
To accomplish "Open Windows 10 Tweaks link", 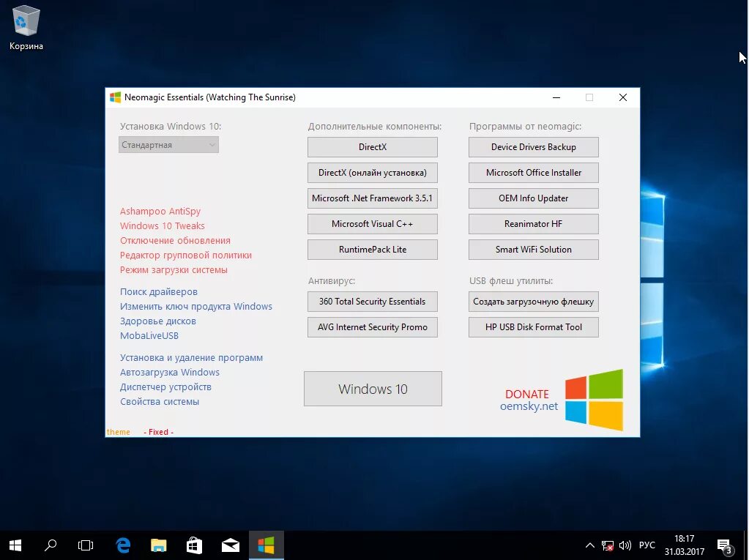I will (x=162, y=225).
